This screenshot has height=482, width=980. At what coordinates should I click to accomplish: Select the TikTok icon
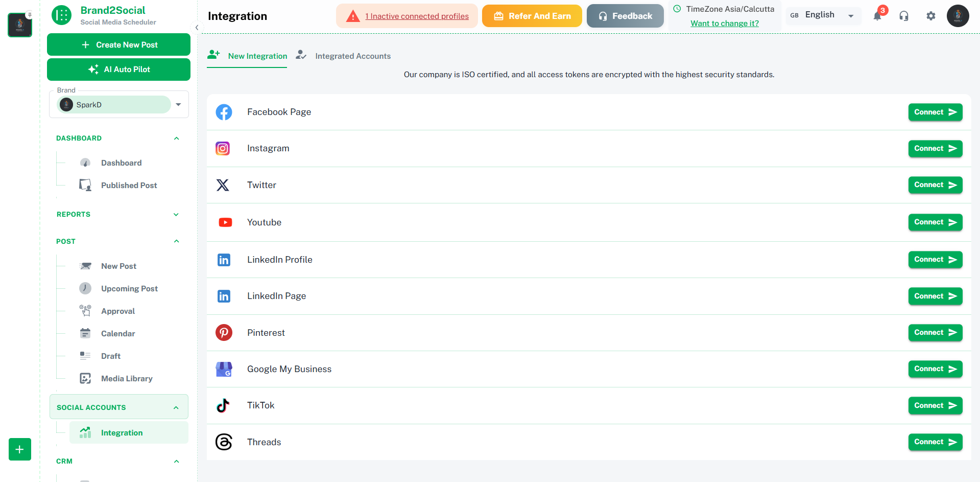(223, 405)
